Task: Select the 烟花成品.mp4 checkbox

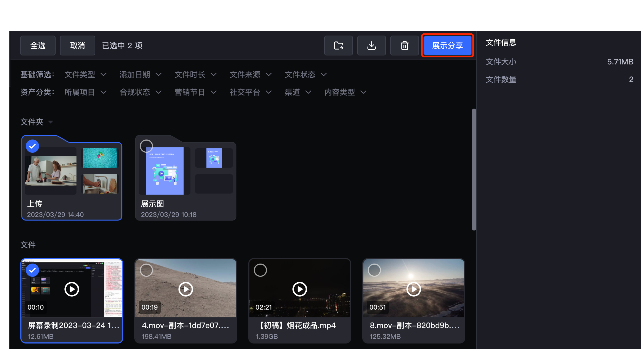Action: [260, 270]
